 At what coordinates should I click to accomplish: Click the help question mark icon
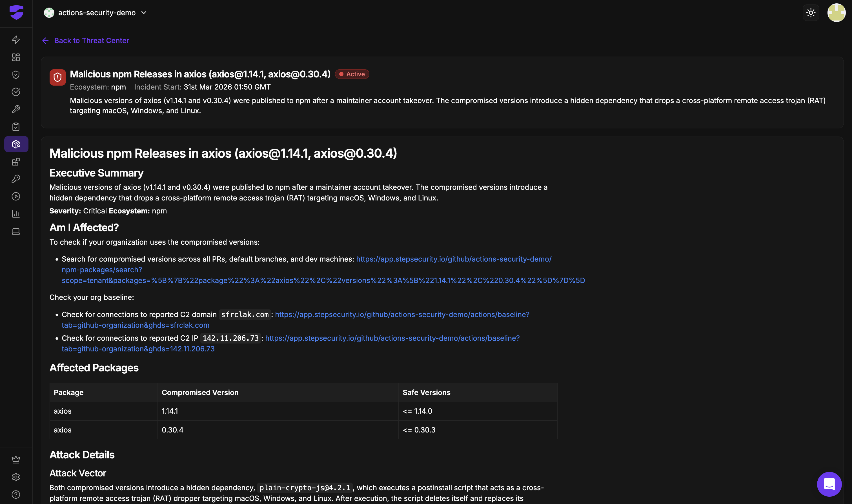15,494
